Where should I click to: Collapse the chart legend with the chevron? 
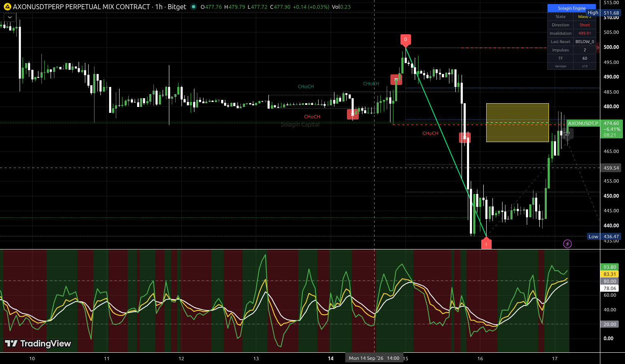pos(10,17)
